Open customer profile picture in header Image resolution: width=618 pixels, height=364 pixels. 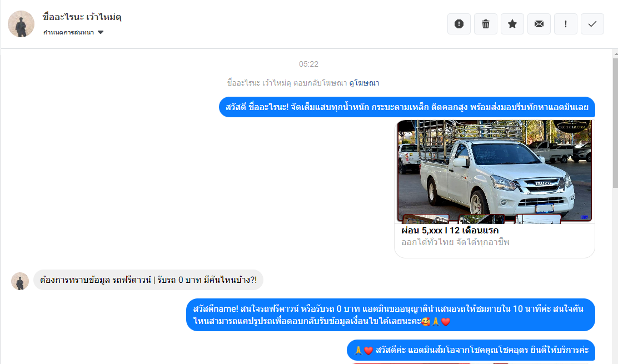(x=21, y=24)
